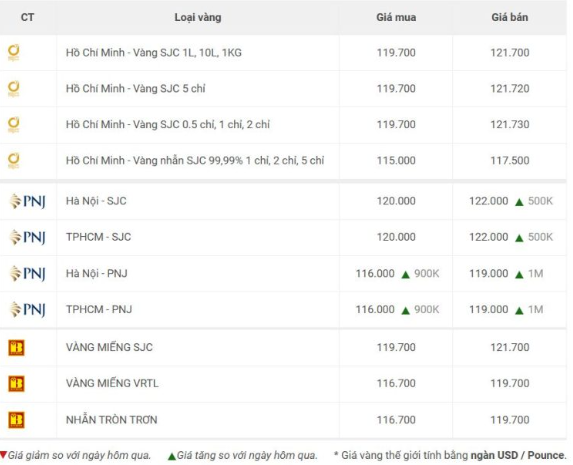The width and height of the screenshot is (573, 465).
Task: Click the red down-arrow legend marker
Action: pos(3,455)
